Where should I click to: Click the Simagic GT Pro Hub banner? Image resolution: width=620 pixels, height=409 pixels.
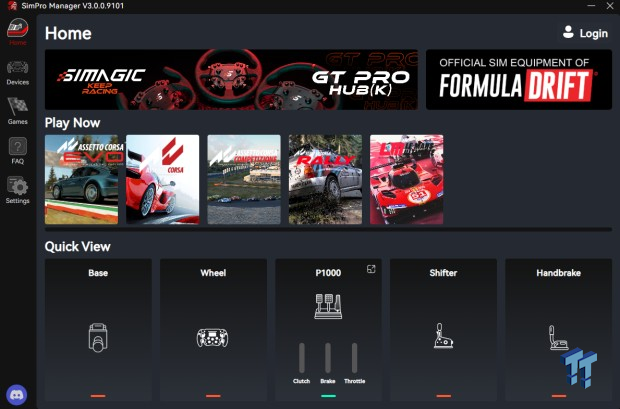click(231, 80)
